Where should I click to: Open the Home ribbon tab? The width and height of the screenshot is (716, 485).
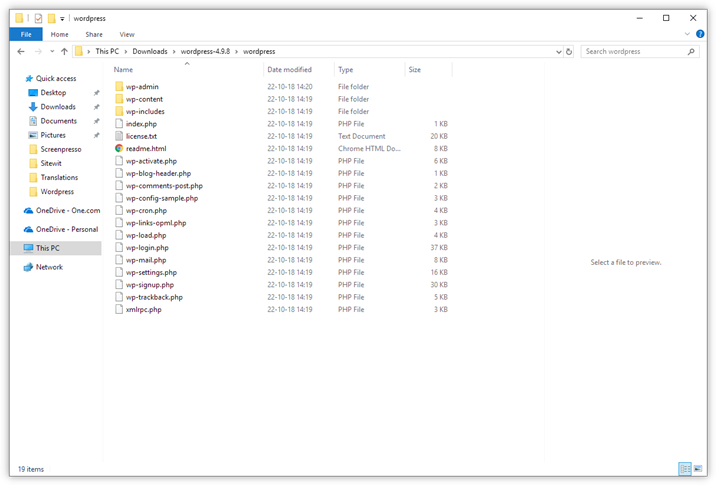[59, 34]
